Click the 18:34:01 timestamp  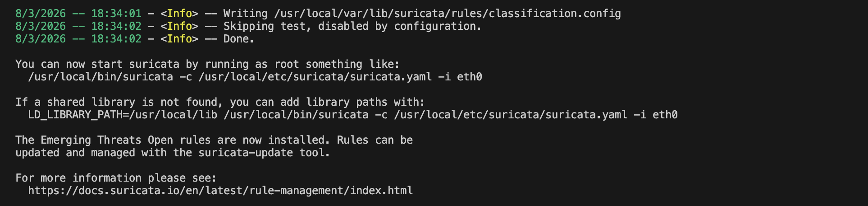(x=116, y=14)
